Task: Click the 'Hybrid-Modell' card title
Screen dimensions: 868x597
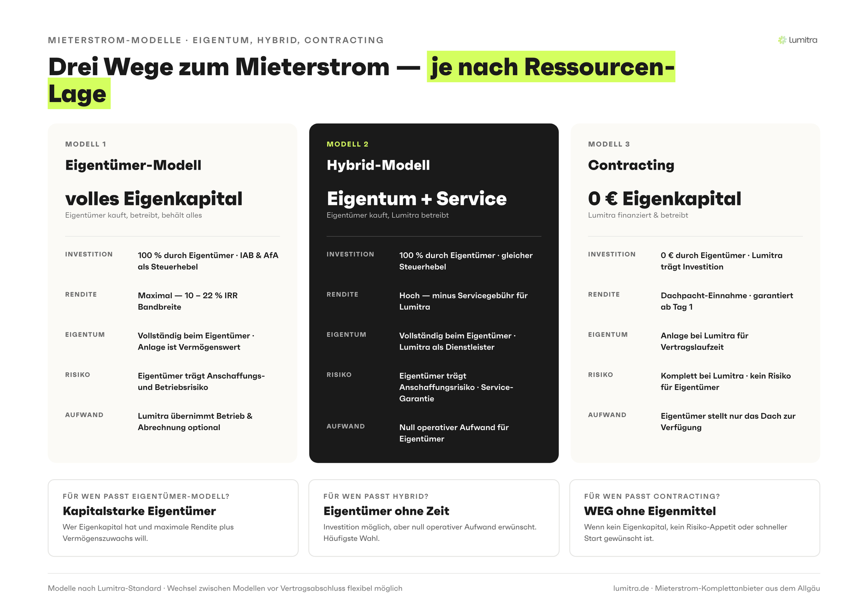Action: click(378, 165)
